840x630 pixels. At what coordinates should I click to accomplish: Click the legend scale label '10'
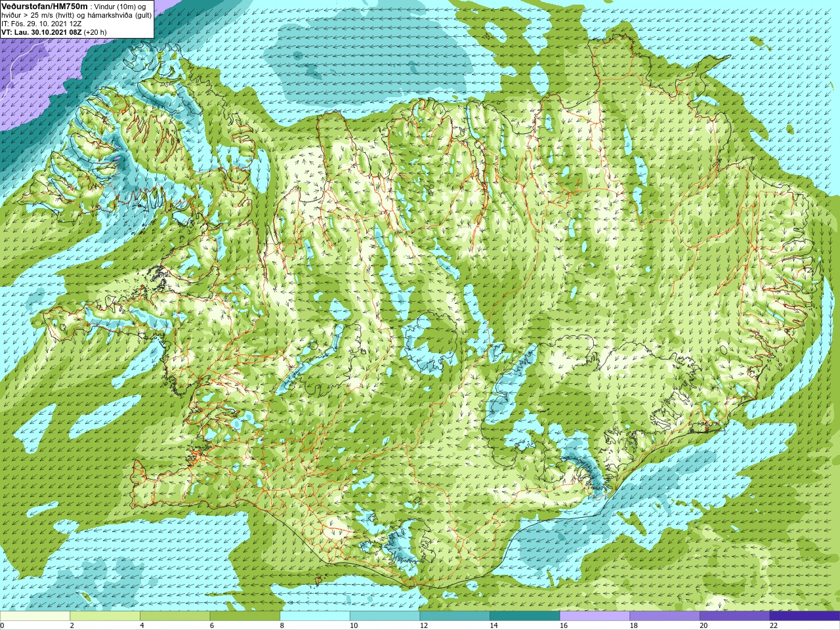[x=354, y=625]
